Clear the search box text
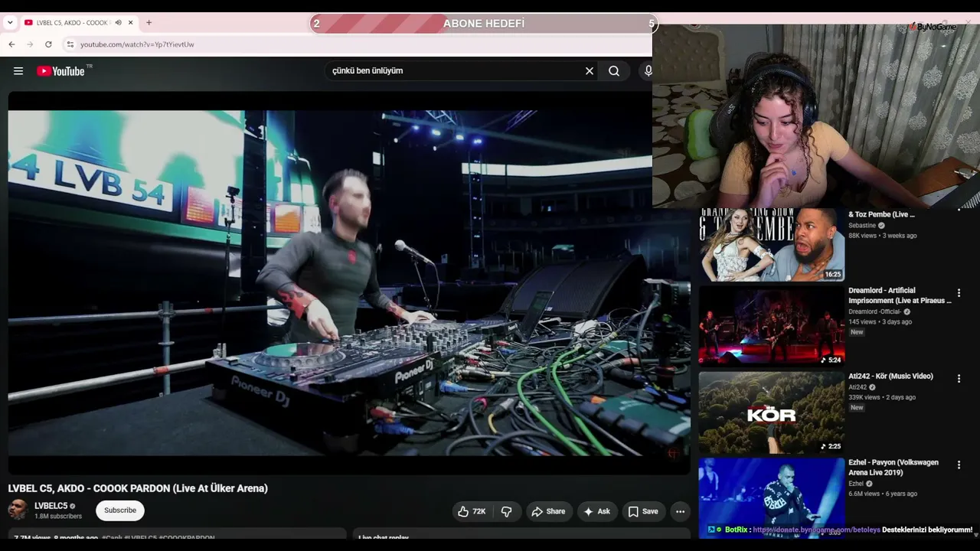 pos(590,71)
